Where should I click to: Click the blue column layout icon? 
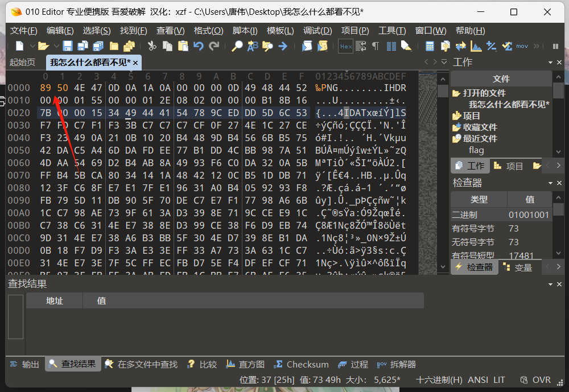coord(391,46)
